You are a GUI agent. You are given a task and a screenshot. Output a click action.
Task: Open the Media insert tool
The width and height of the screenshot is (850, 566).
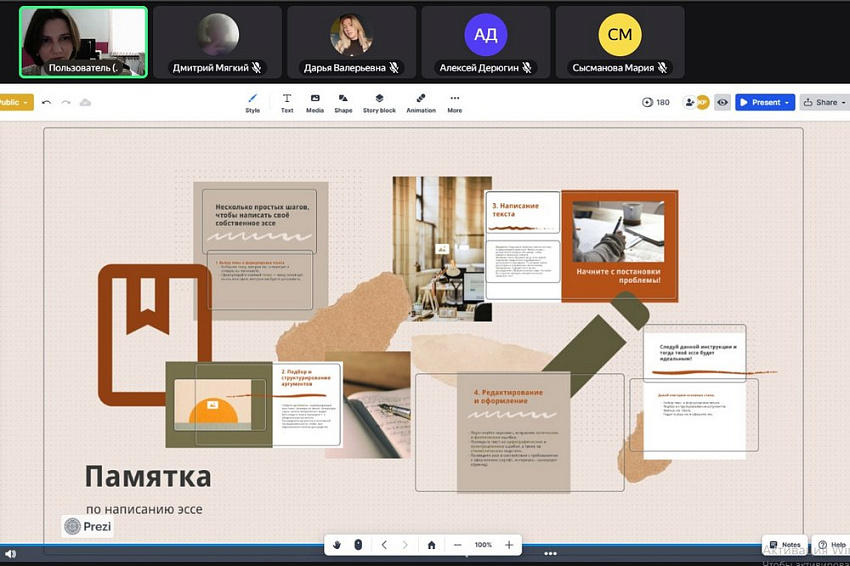[315, 102]
